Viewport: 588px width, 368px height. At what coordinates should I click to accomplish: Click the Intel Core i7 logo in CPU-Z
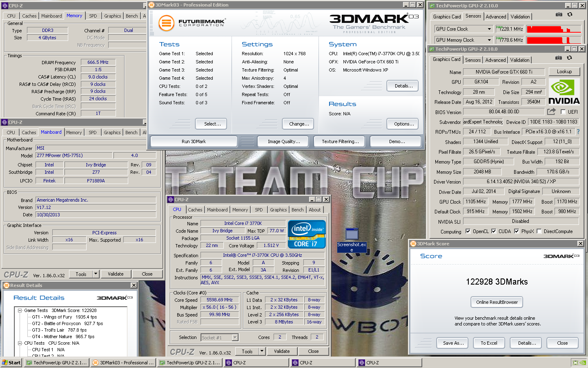coord(307,234)
